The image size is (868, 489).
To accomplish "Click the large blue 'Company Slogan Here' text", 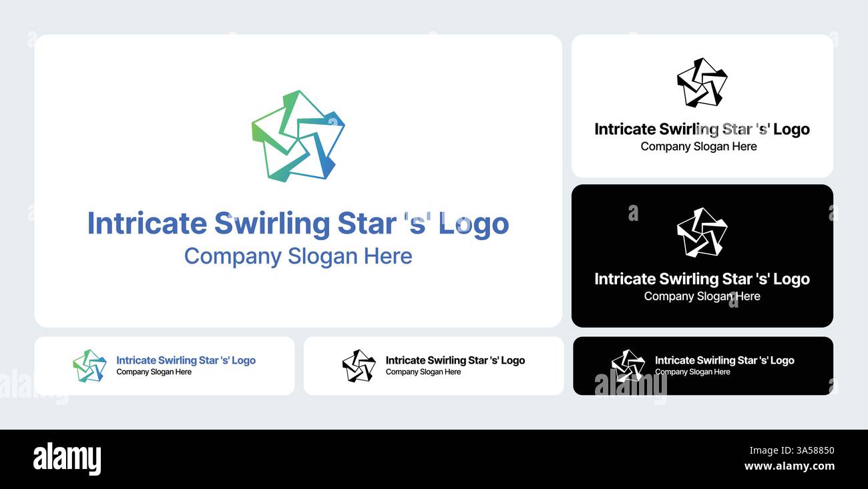I will [298, 256].
